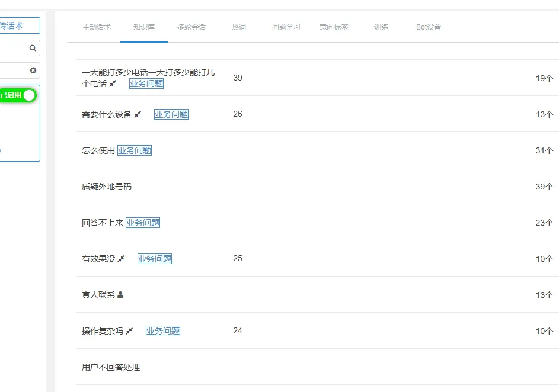Click the 23个 count for 回答不上来
The height and width of the screenshot is (392, 559).
pos(544,223)
